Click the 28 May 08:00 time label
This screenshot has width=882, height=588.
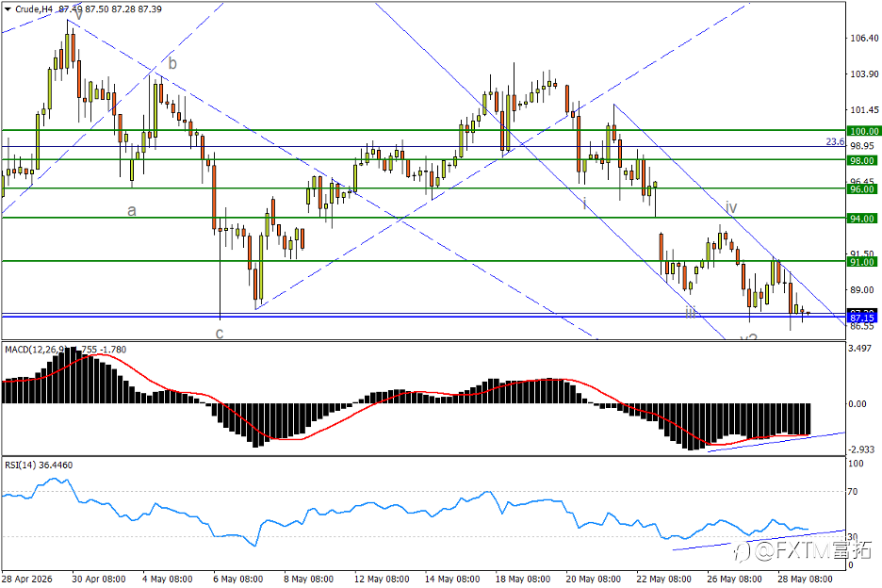[x=805, y=579]
